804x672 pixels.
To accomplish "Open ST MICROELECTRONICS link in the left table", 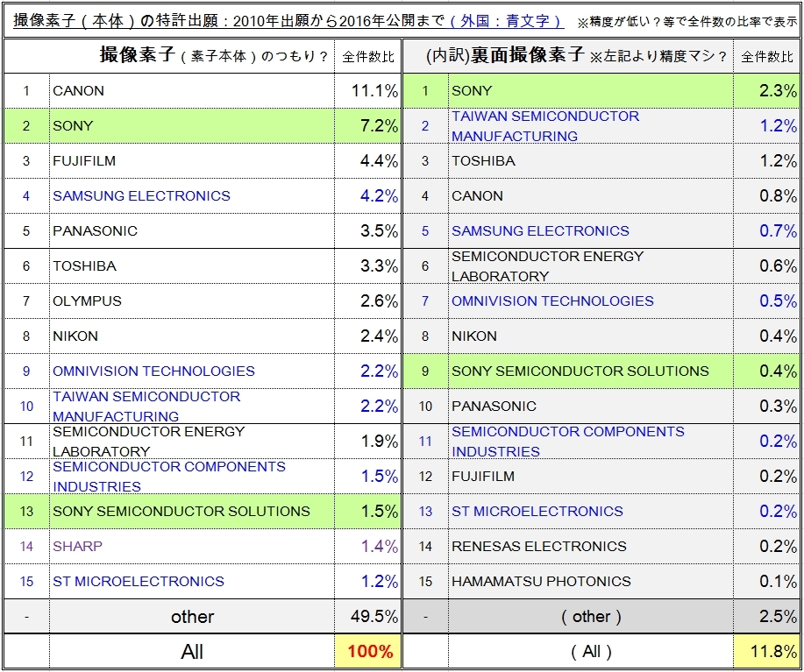I will (139, 582).
